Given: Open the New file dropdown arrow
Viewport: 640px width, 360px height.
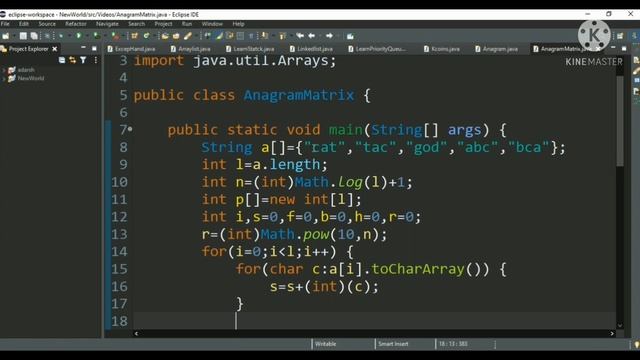Looking at the screenshot, I should click(14, 36).
